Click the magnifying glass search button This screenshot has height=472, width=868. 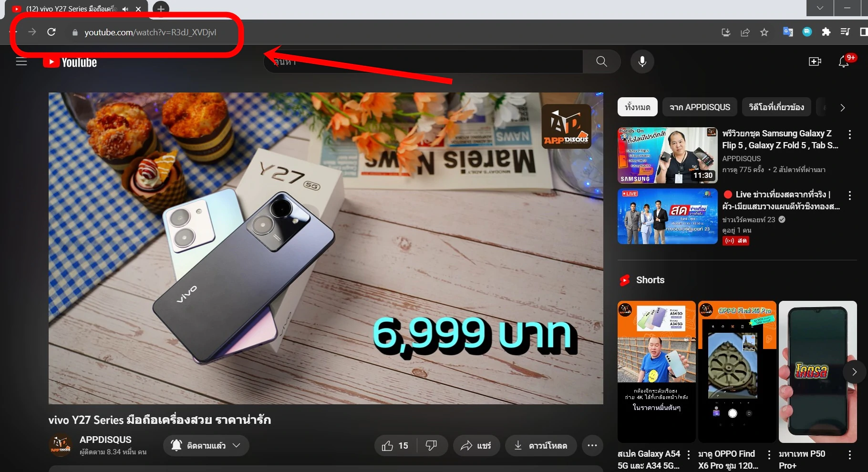point(602,62)
